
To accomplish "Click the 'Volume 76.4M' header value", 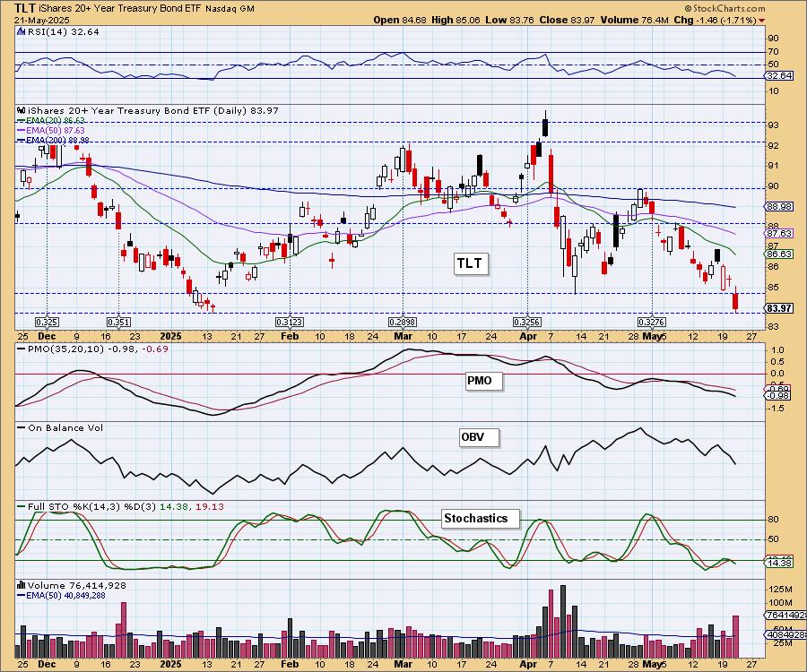I will pyautogui.click(x=634, y=20).
